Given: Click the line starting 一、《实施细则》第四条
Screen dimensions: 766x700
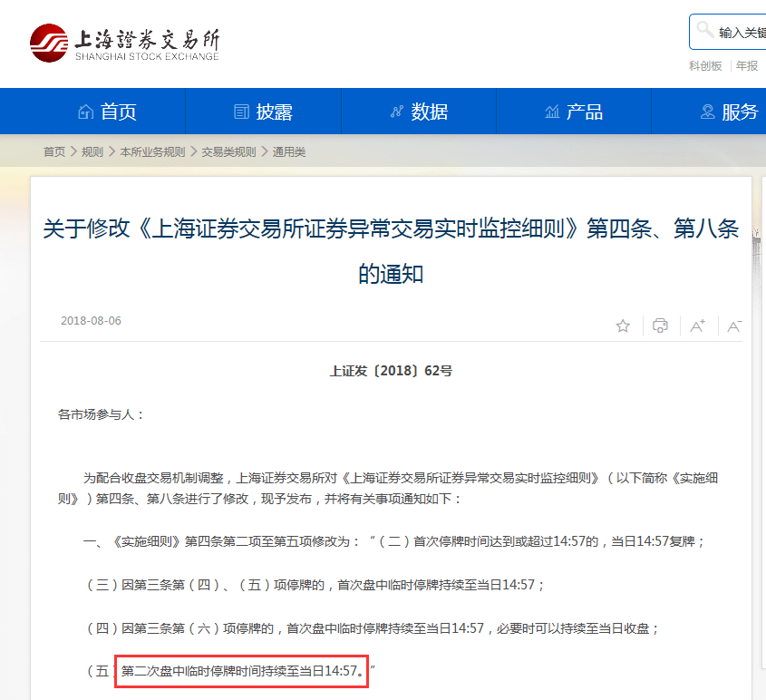Looking at the screenshot, I should point(393,541).
